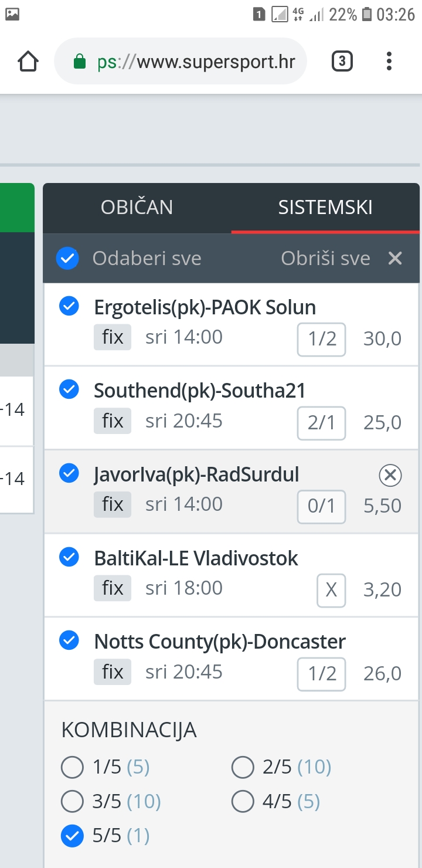Uncheck the BaltiKal-LE Vladivostok selection
The width and height of the screenshot is (422, 868).
point(69,557)
